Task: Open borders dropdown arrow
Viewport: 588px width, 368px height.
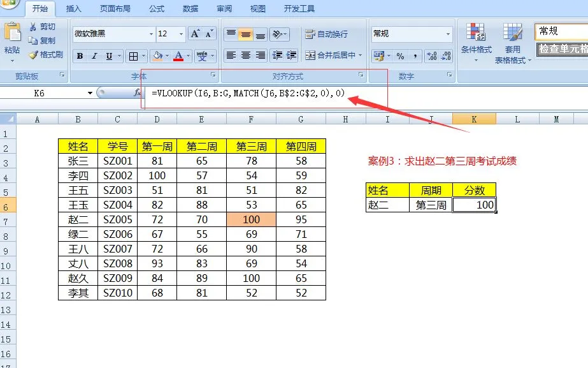Action: [143, 56]
